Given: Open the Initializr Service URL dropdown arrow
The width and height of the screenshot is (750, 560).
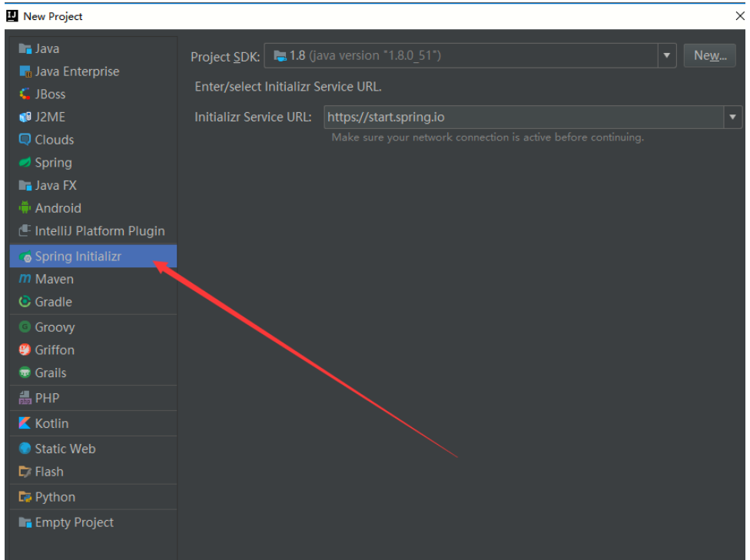Looking at the screenshot, I should [x=732, y=118].
